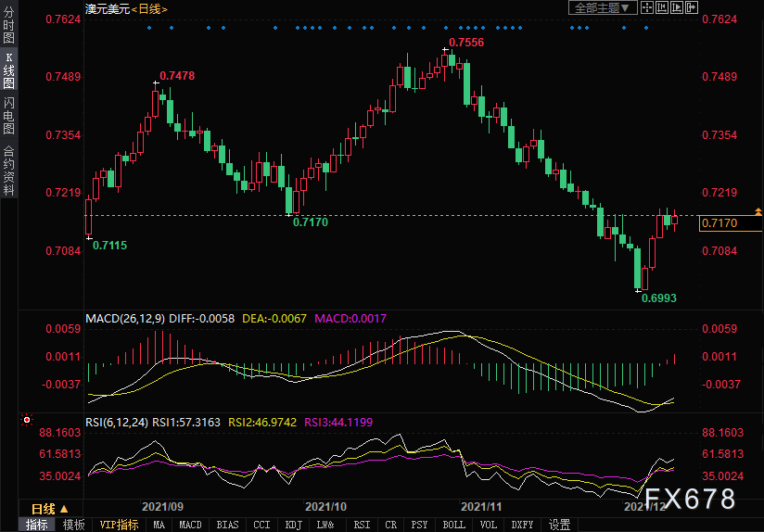Click the 设置 settings button
Screen dimensions: 764x532
559,525
